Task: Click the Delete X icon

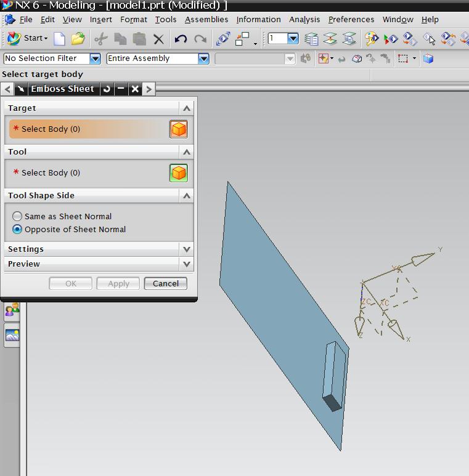Action: point(158,39)
